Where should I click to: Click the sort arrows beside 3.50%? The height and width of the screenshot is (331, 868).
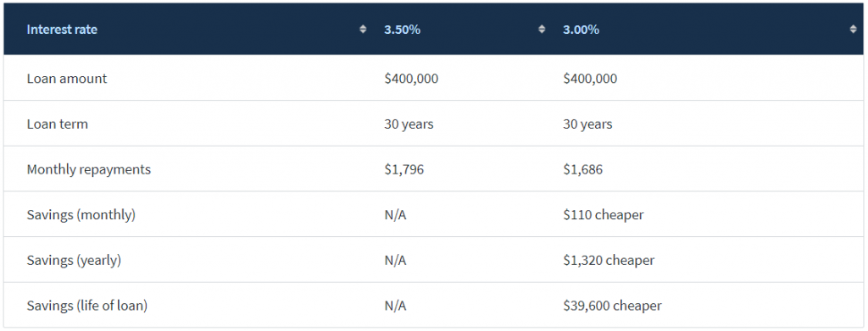pos(542,30)
